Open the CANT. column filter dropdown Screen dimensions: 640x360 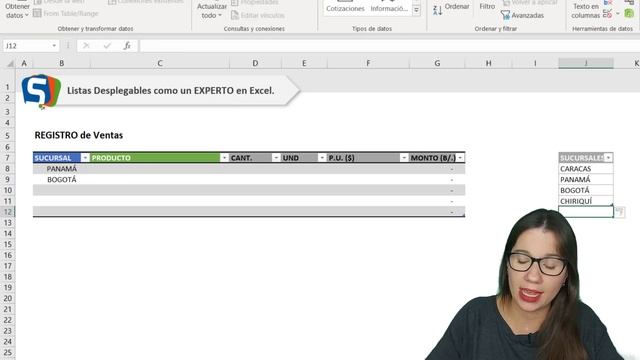pyautogui.click(x=276, y=158)
